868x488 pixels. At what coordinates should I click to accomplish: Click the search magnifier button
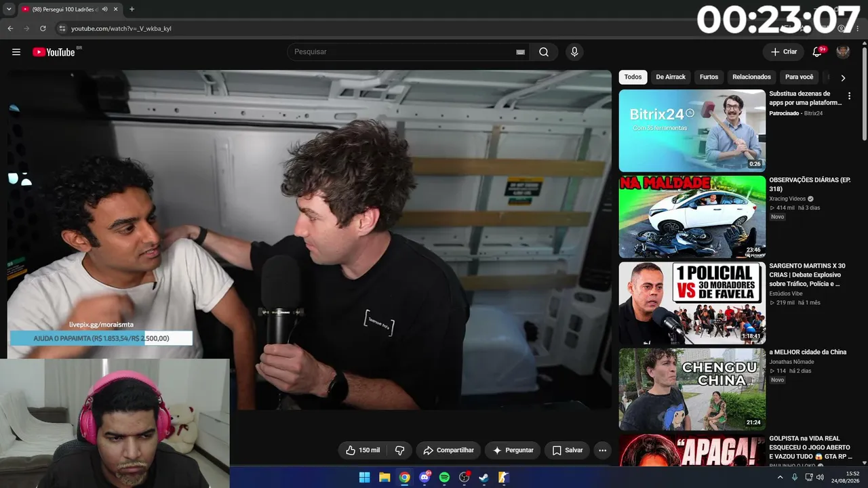pos(544,52)
